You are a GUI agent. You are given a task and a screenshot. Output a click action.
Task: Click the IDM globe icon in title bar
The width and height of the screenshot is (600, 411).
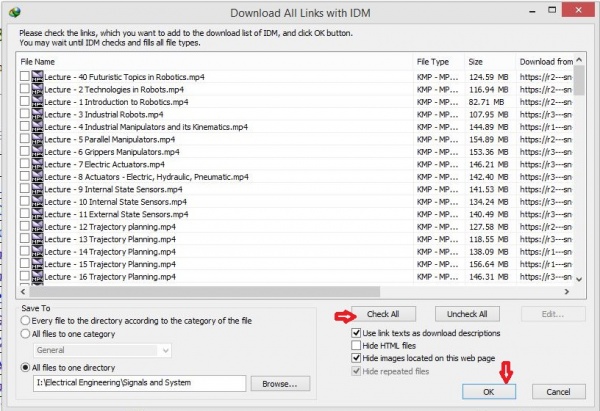tap(15, 12)
